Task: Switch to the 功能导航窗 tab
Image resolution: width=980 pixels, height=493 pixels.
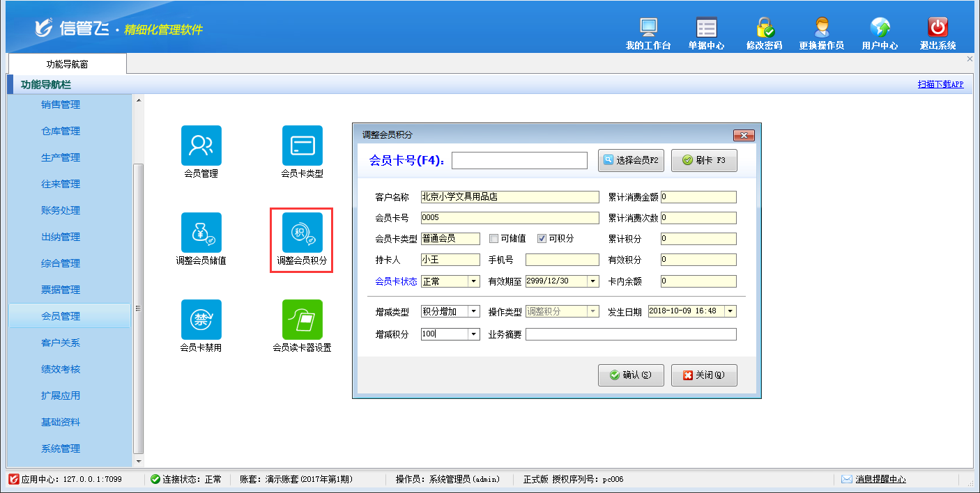Action: (x=67, y=64)
